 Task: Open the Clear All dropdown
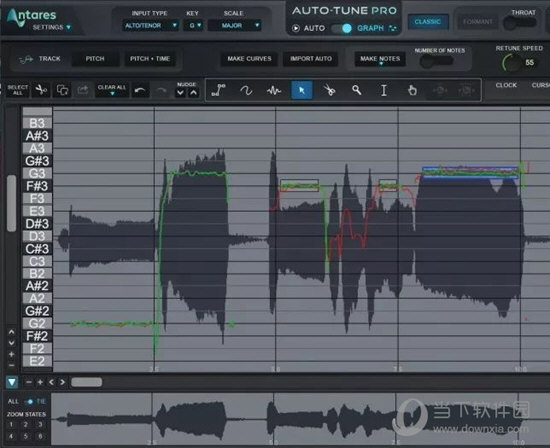(x=112, y=90)
